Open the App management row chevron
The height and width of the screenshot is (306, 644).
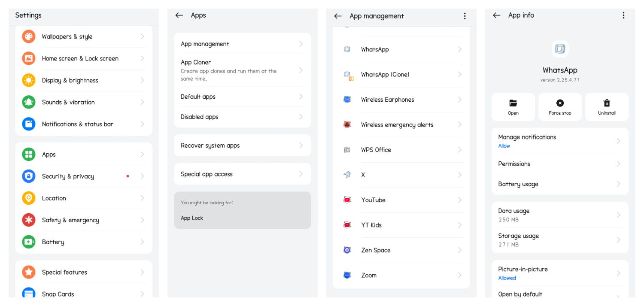(x=301, y=44)
